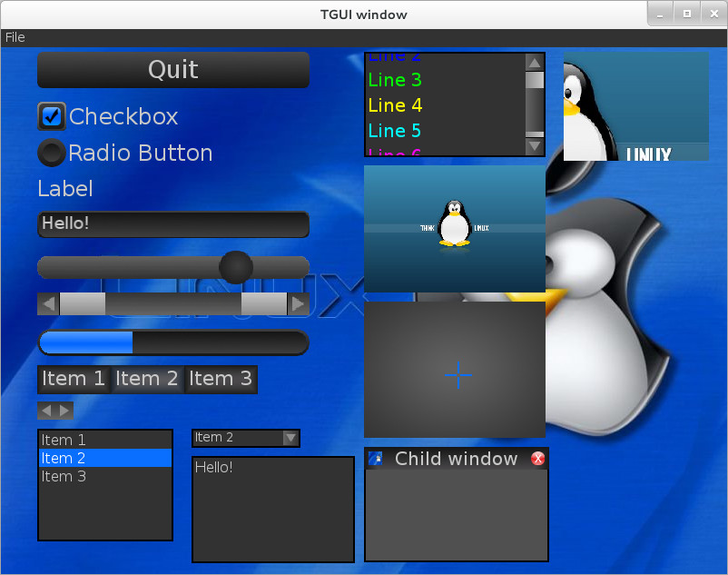Click the small penguin Think Linux picture
Viewport: 728px width, 575px height.
455,229
